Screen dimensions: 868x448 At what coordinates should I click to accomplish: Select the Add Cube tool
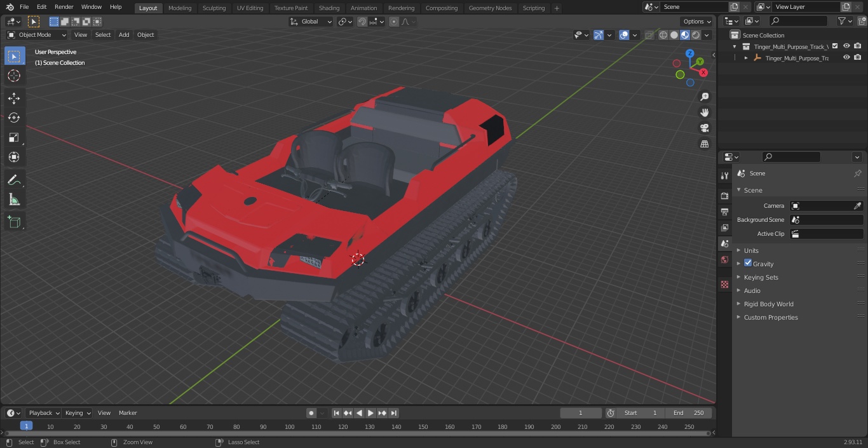pos(14,222)
